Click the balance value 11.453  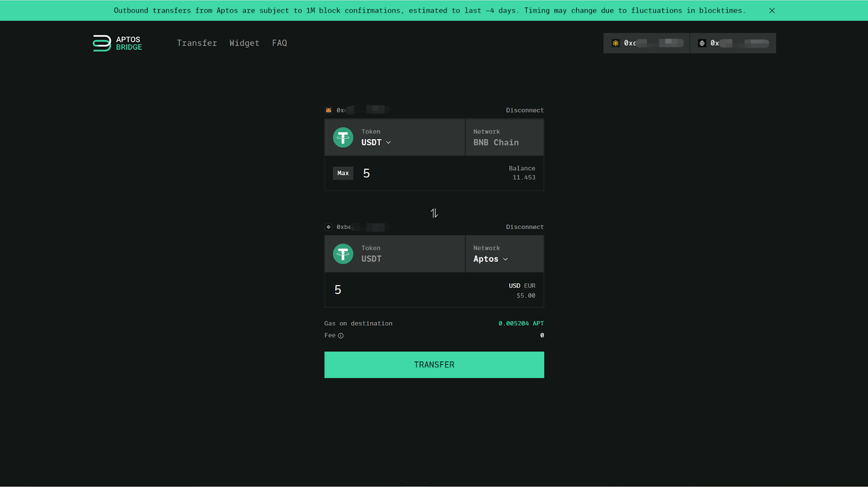[x=524, y=178]
